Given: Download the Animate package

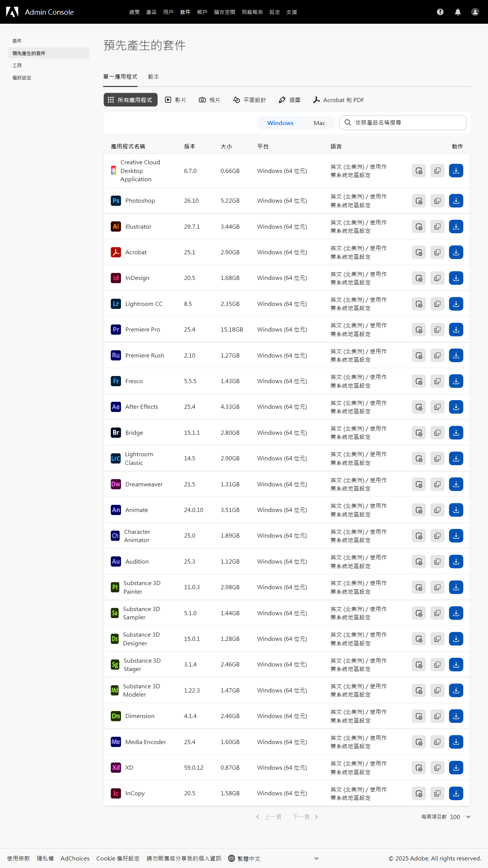Looking at the screenshot, I should pos(456,510).
